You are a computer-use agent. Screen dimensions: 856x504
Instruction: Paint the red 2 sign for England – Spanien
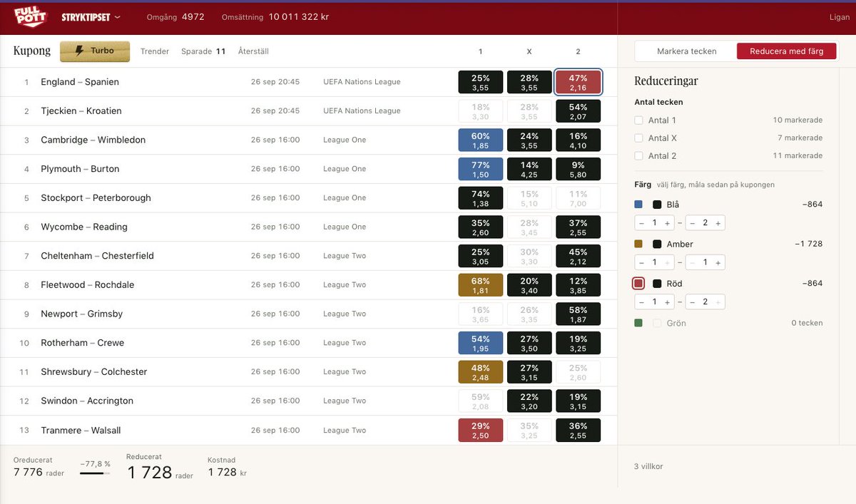pos(578,82)
